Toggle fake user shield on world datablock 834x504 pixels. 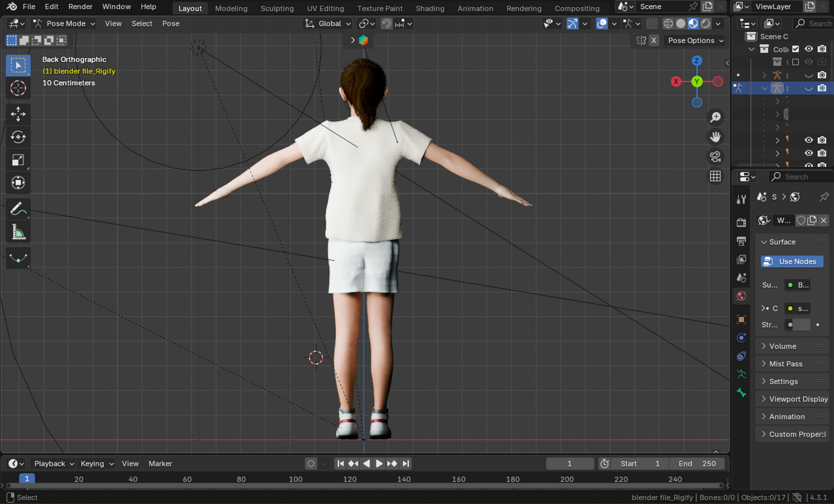(x=801, y=221)
